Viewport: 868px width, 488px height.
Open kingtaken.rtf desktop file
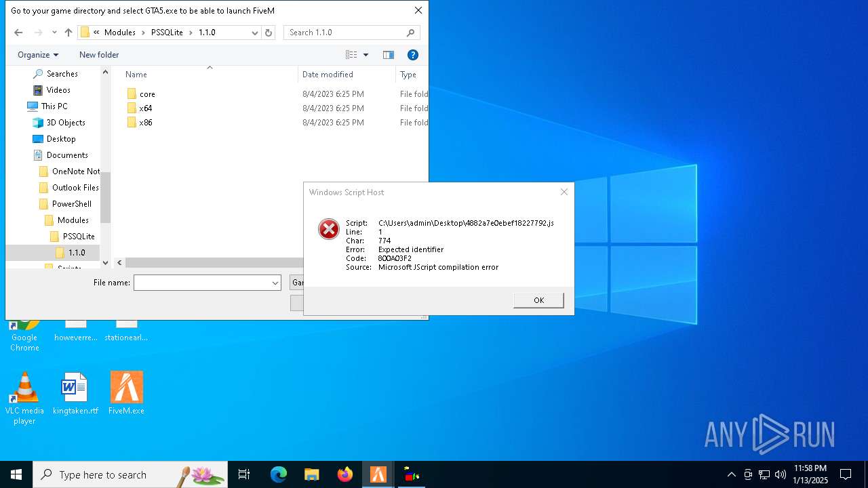click(75, 394)
